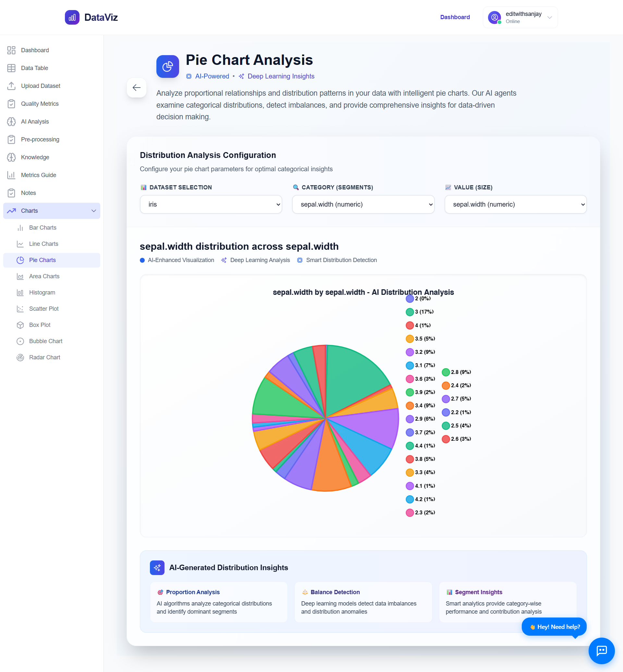This screenshot has width=623, height=672.
Task: Click the Radar Chart icon
Action: point(20,357)
